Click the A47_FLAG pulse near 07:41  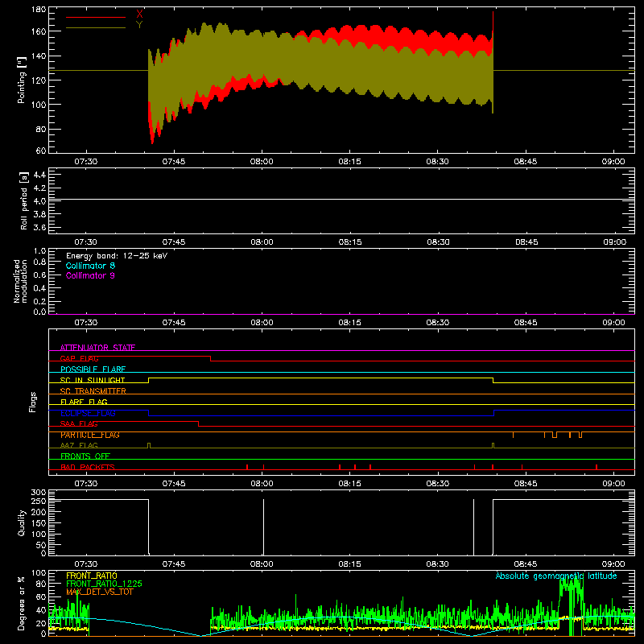pyautogui.click(x=149, y=445)
